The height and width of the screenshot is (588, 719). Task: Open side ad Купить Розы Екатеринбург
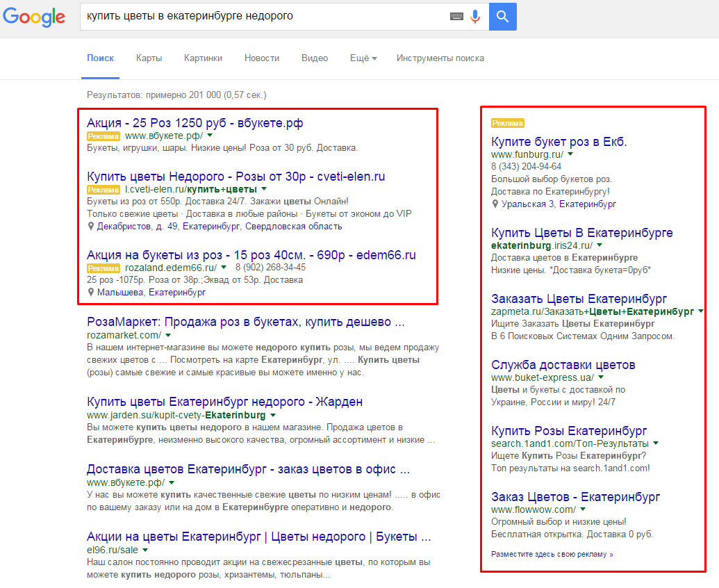tap(569, 431)
